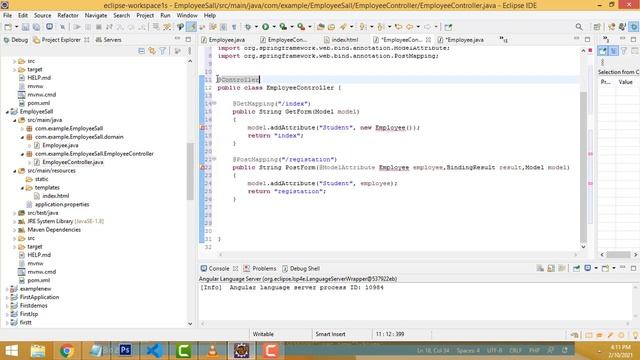Click Link with Editor icon in Project Explorer
This screenshot has width=640, height=360.
(152, 51)
